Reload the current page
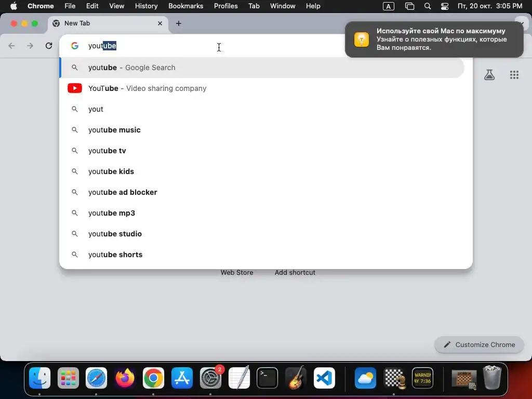The height and width of the screenshot is (399, 532). (x=49, y=46)
